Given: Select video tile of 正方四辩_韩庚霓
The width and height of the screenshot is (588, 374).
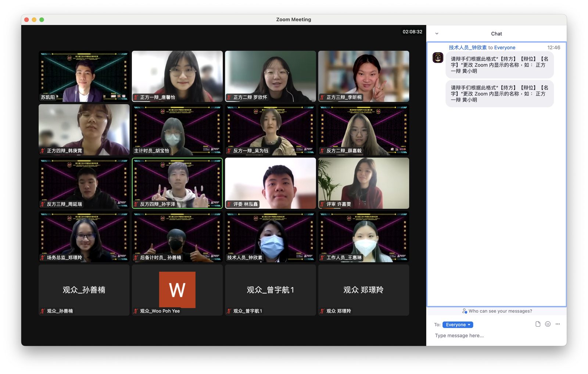Looking at the screenshot, I should coord(84,130).
